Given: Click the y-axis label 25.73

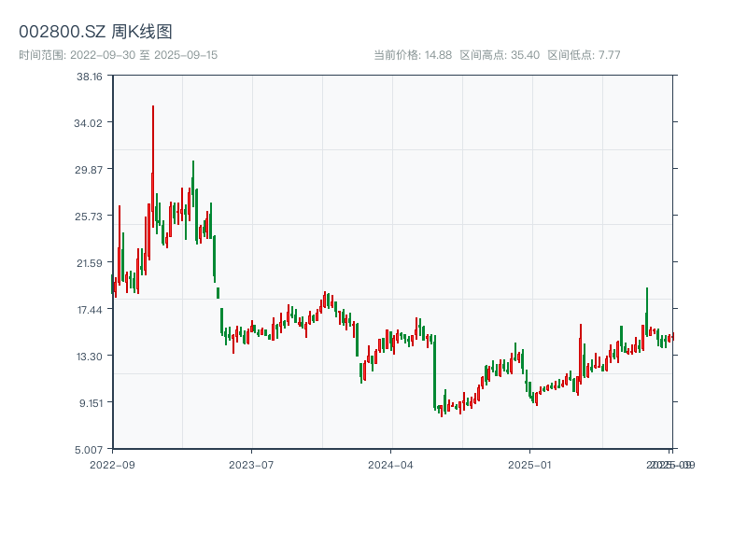Looking at the screenshot, I should point(89,217).
